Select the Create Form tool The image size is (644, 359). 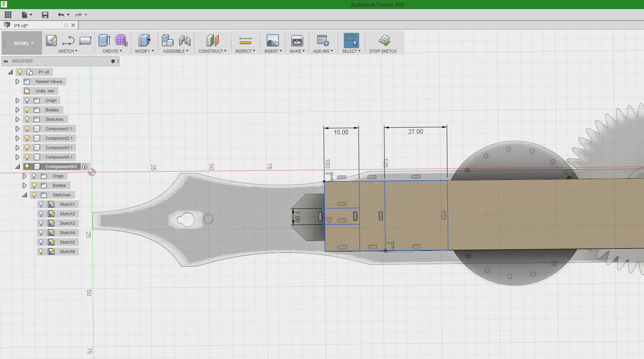(x=121, y=40)
